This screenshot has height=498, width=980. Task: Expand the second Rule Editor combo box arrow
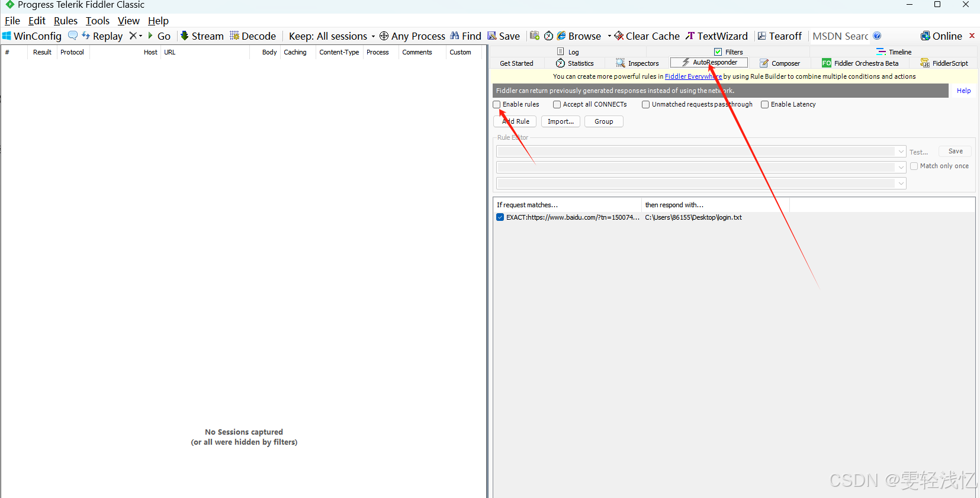point(901,168)
